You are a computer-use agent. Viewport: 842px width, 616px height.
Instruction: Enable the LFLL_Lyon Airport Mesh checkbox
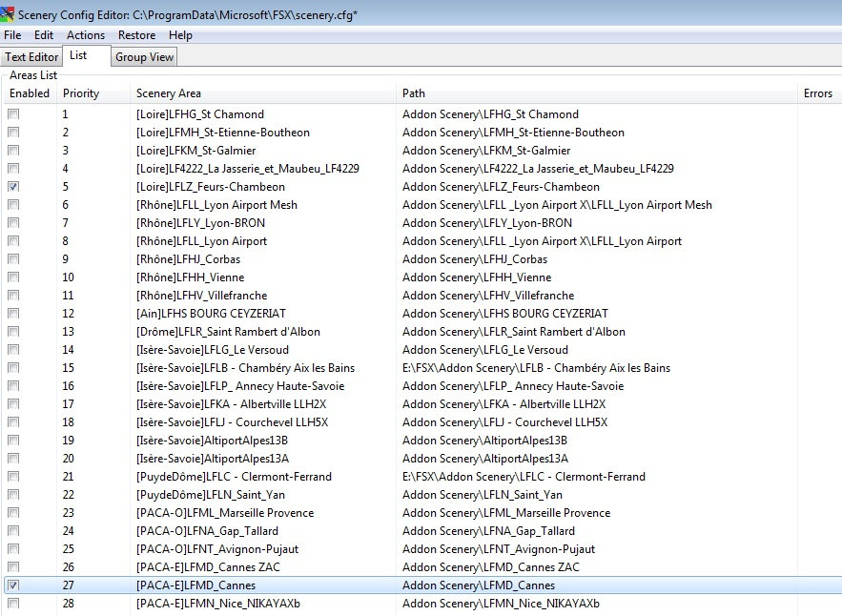[x=13, y=205]
